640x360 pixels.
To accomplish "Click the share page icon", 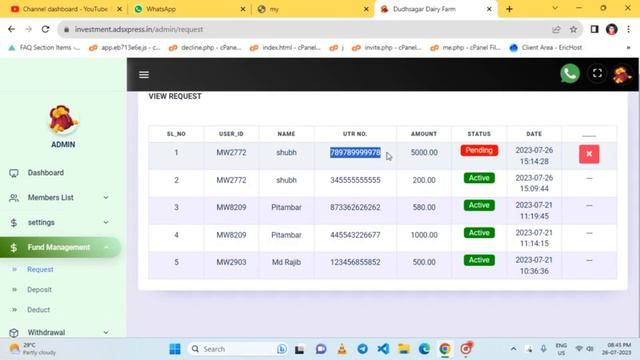I will coord(556,29).
